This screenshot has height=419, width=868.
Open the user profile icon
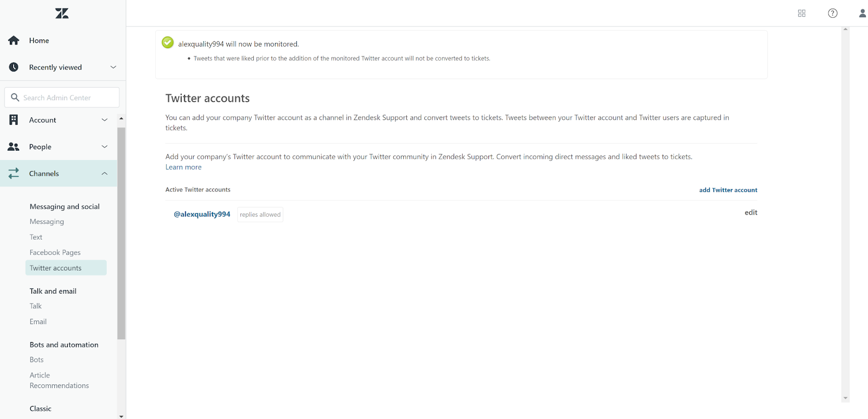coord(862,14)
